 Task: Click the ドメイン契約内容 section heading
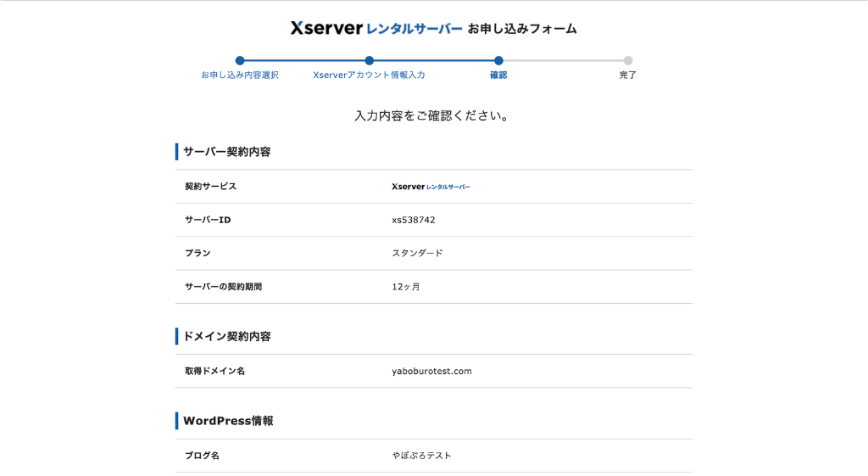point(227,336)
